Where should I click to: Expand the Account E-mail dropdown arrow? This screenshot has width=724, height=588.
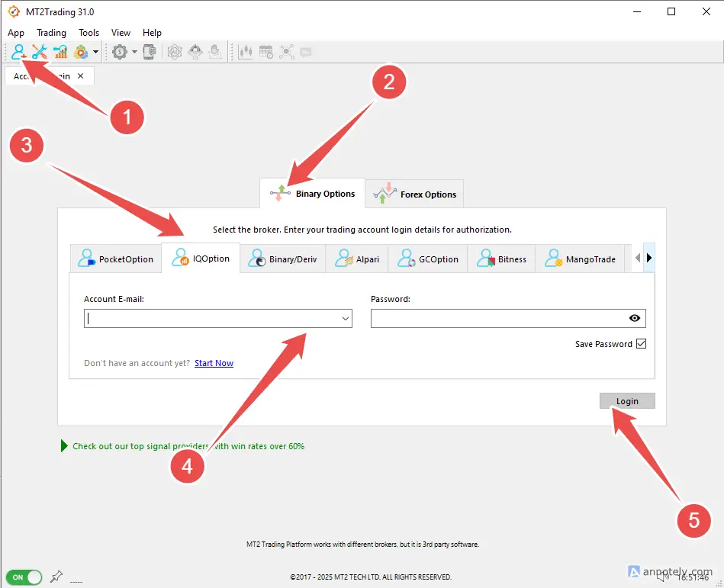pyautogui.click(x=346, y=319)
